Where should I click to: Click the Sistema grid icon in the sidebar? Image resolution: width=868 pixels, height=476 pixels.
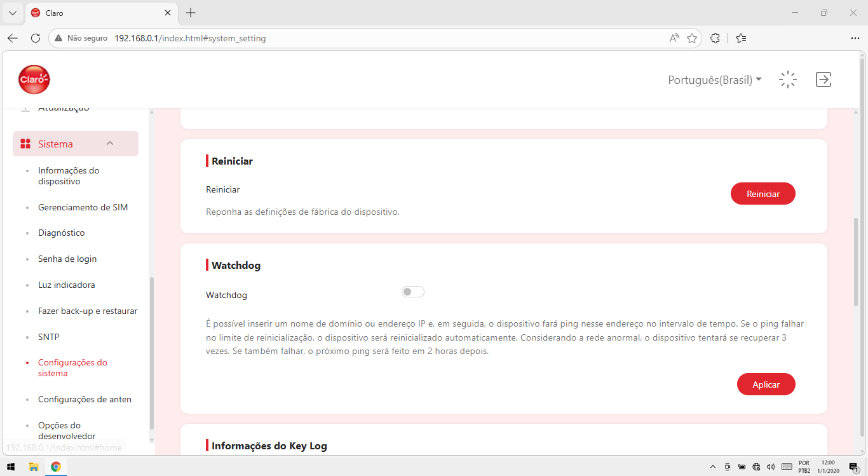[x=25, y=144]
